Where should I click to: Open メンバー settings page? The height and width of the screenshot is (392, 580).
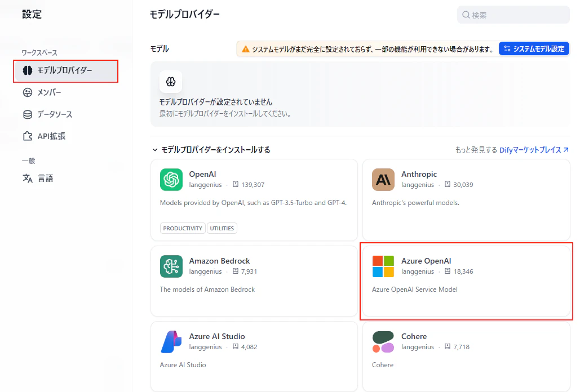tap(49, 92)
